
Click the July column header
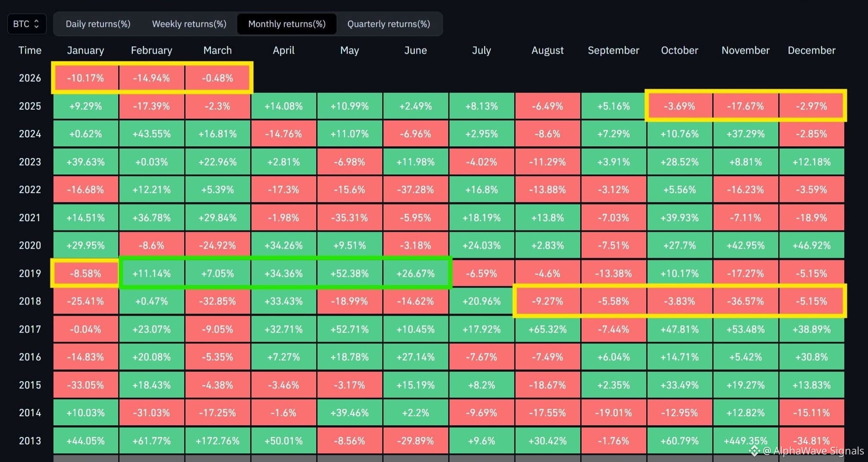click(x=481, y=50)
